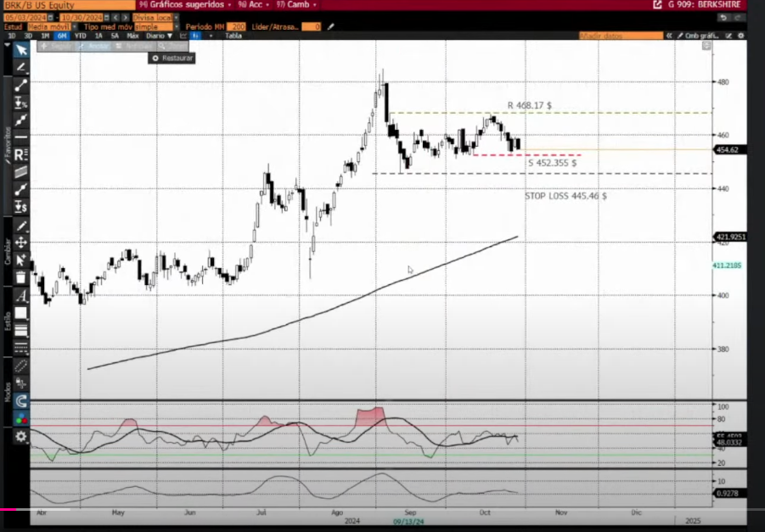This screenshot has height=532, width=765.
Task: Click the Tabla view button
Action: tap(233, 36)
